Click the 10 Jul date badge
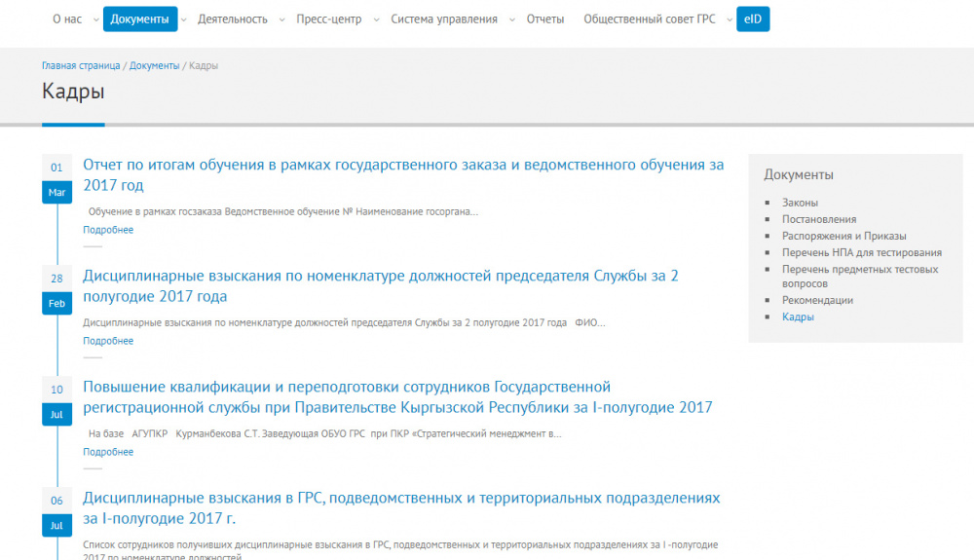Viewport: 974px width, 560px height. (x=56, y=401)
